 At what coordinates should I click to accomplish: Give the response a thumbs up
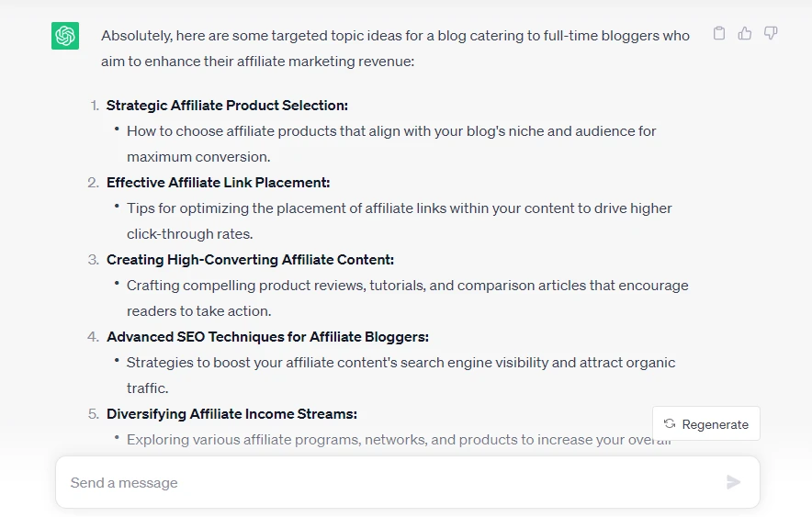[745, 33]
